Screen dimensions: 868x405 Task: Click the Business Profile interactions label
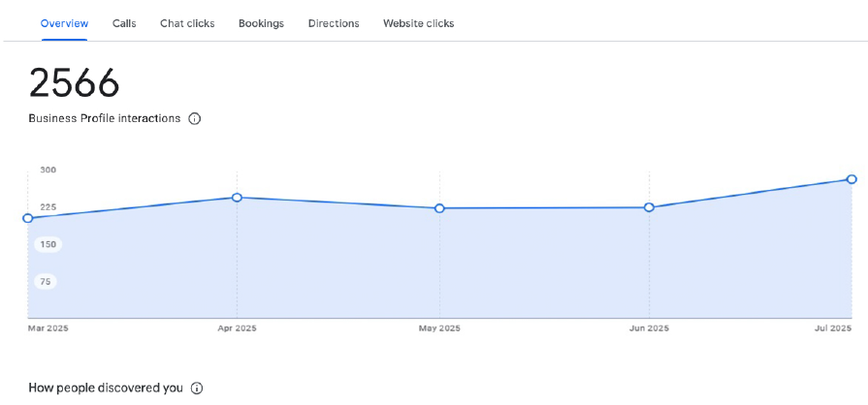(104, 118)
